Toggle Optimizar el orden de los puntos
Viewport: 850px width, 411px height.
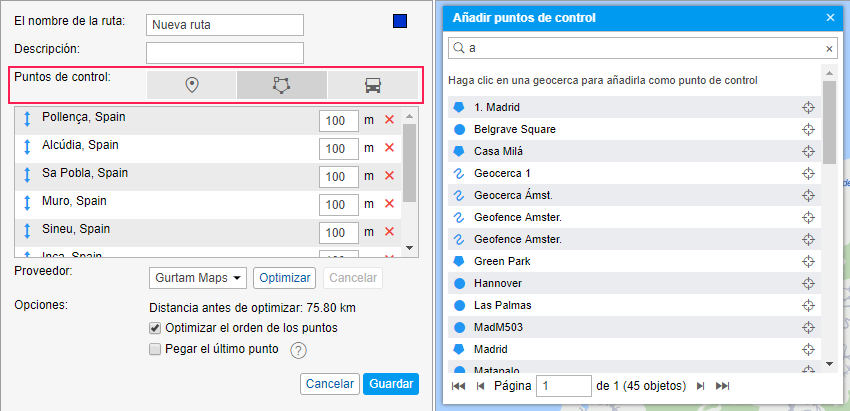[x=155, y=328]
